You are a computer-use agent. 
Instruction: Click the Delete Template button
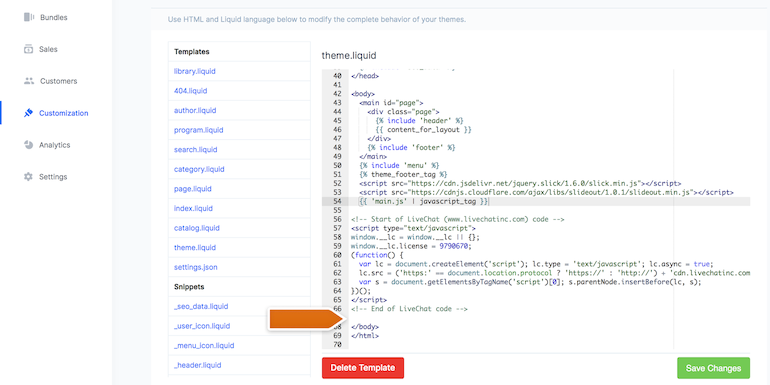(363, 368)
